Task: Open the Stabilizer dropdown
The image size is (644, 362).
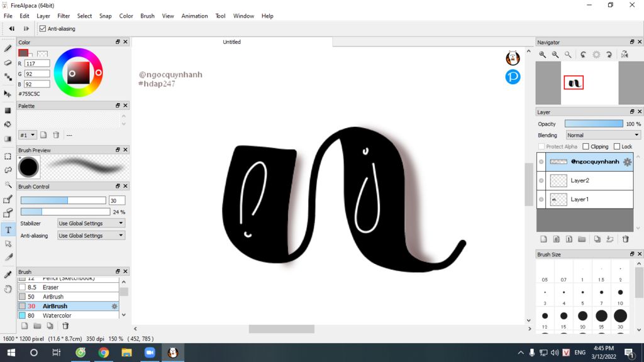Action: pyautogui.click(x=91, y=223)
